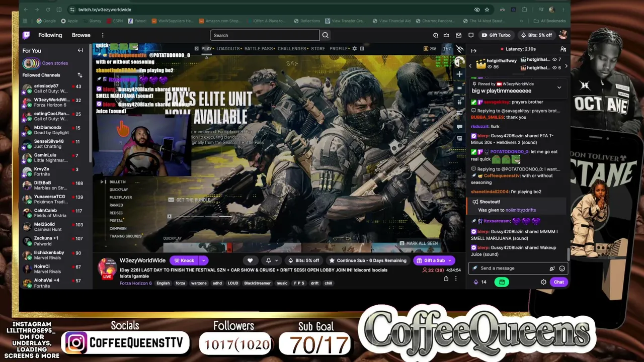The image size is (644, 362).
Task: Open the emote picker in chat
Action: [x=562, y=268]
